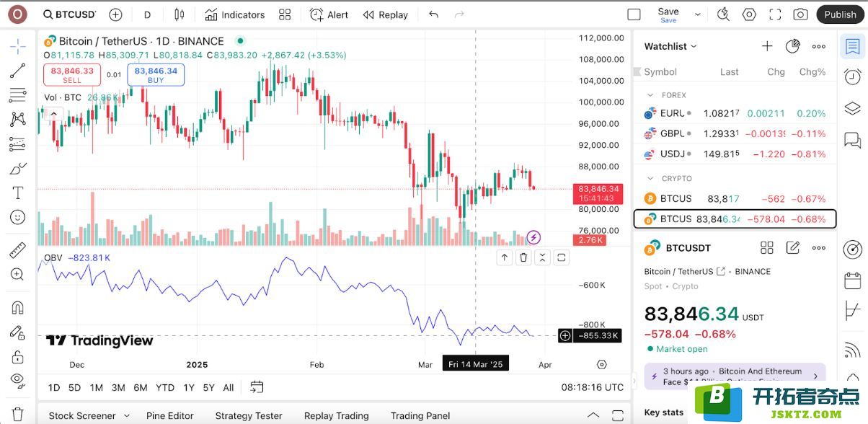This screenshot has width=868, height=424.
Task: Click the Publish button
Action: [x=840, y=14]
